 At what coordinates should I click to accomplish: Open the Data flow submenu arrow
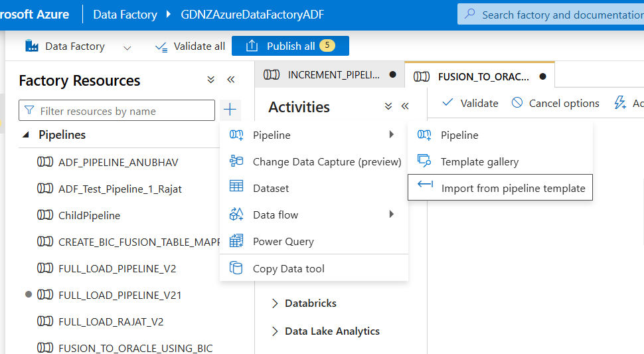coord(392,214)
